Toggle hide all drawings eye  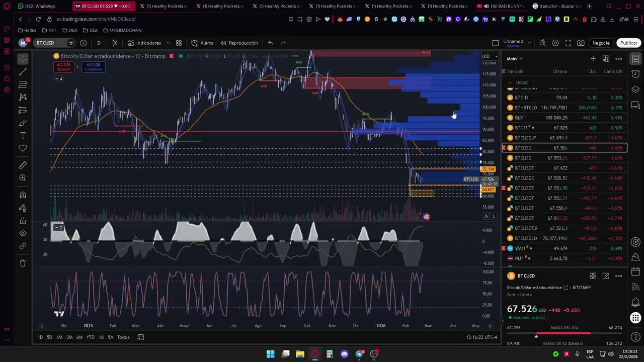pyautogui.click(x=23, y=233)
